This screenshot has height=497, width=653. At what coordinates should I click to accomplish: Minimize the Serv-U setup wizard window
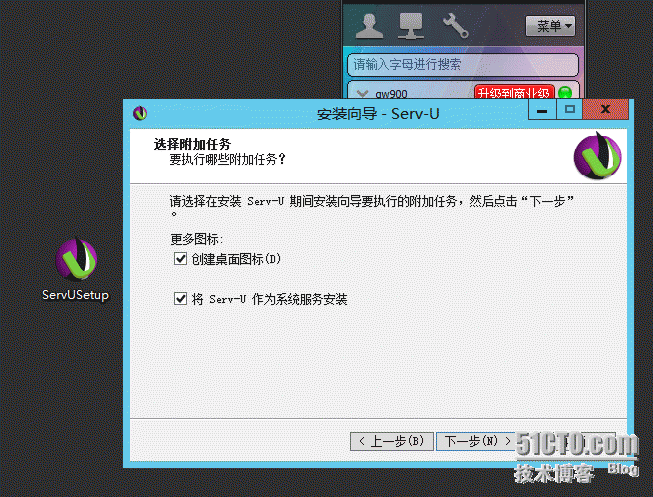click(542, 110)
